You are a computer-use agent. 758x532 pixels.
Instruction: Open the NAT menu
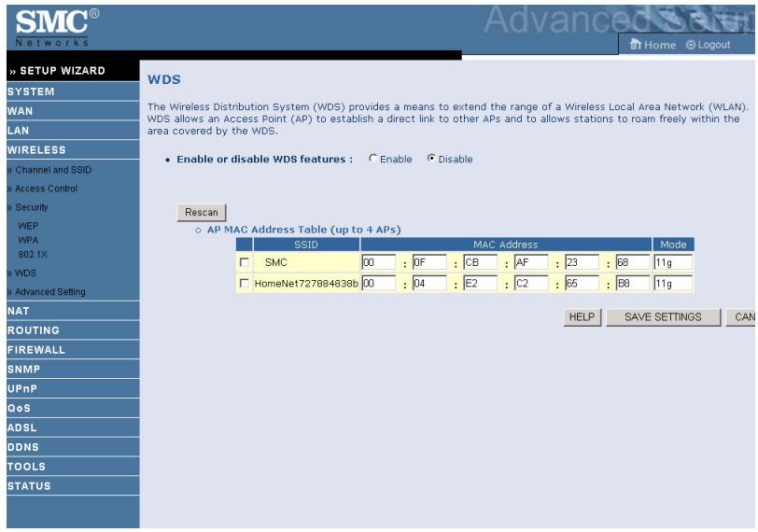coord(73,311)
